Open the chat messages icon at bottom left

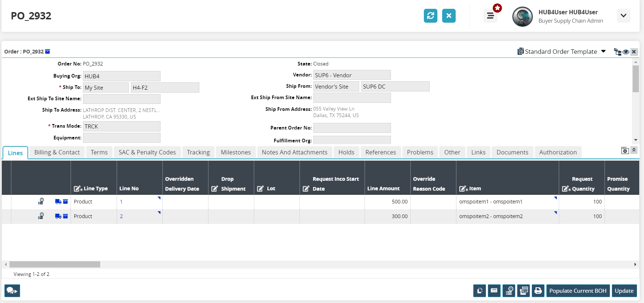(12, 291)
